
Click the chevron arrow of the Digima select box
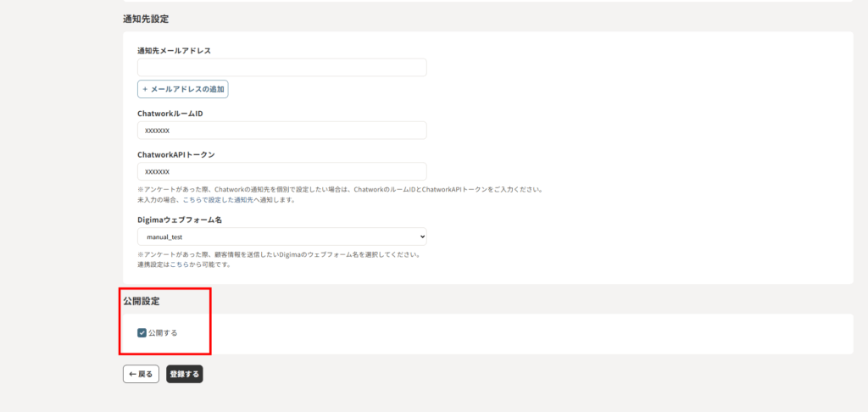click(x=421, y=237)
